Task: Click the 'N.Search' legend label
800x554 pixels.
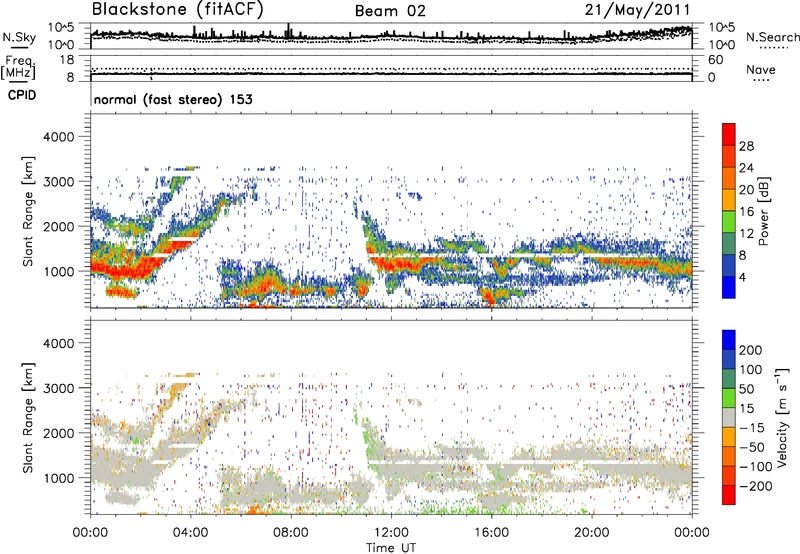Action: coord(773,37)
